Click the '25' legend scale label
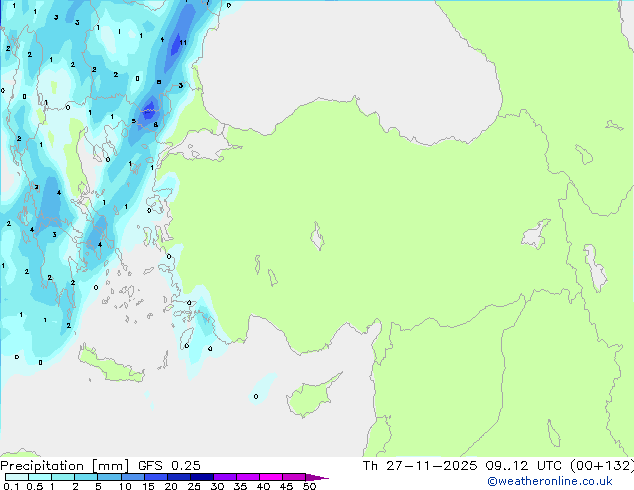Screen dimensions: 634x490 click(x=194, y=486)
